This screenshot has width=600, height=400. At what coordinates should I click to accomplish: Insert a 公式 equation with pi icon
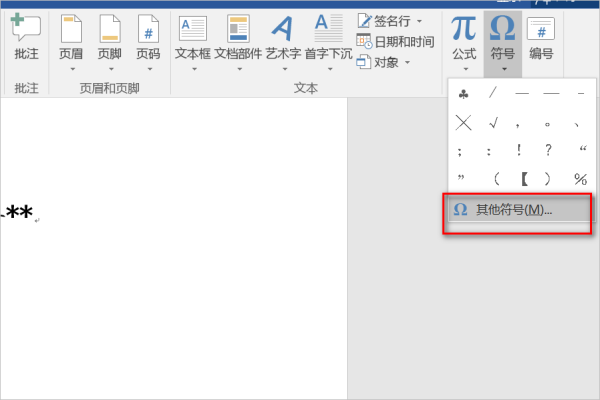click(464, 38)
